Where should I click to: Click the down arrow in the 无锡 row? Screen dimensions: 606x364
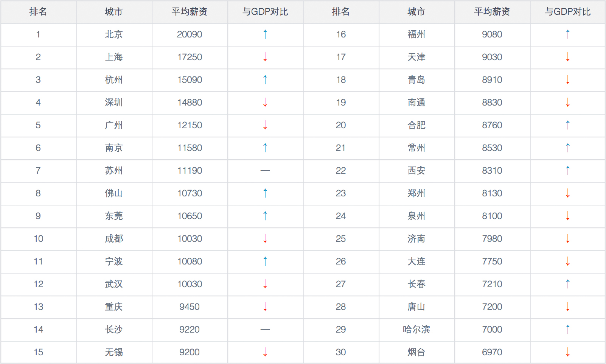point(265,352)
